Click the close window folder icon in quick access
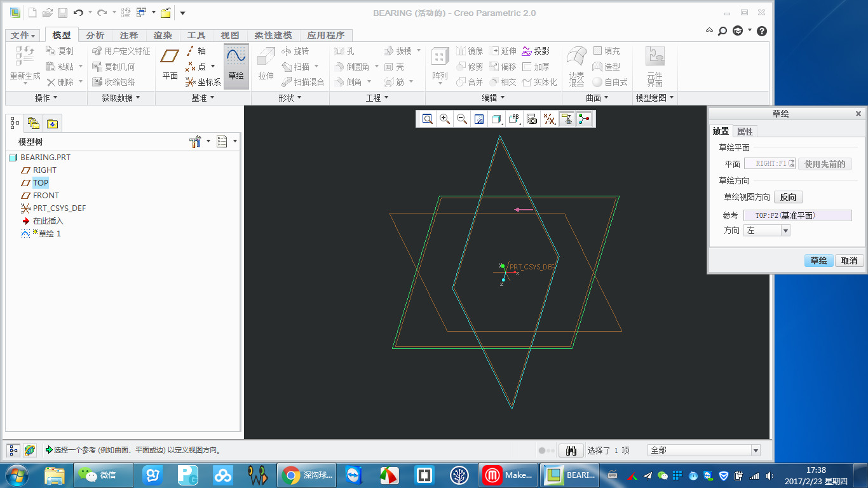868x488 pixels. [x=165, y=13]
